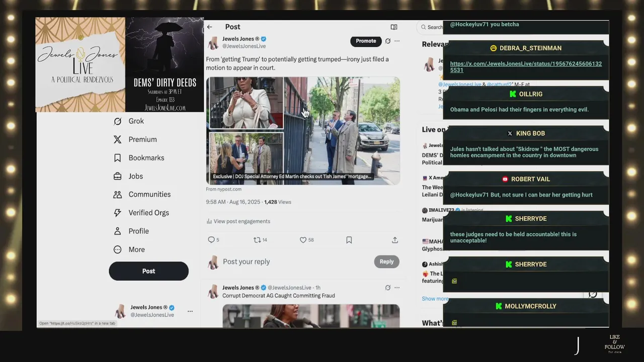Click DEBRA_R_STEINMAN chat username
This screenshot has height=362, width=644.
pyautogui.click(x=530, y=48)
